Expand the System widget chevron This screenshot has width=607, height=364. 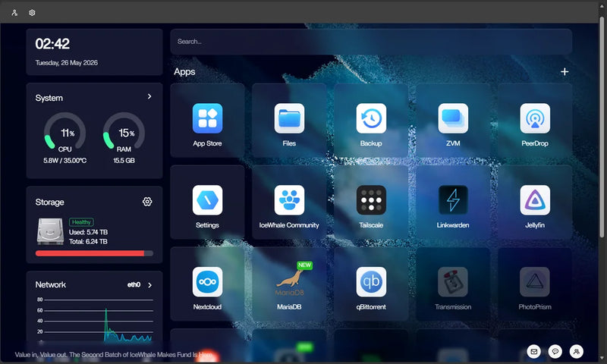coord(149,96)
